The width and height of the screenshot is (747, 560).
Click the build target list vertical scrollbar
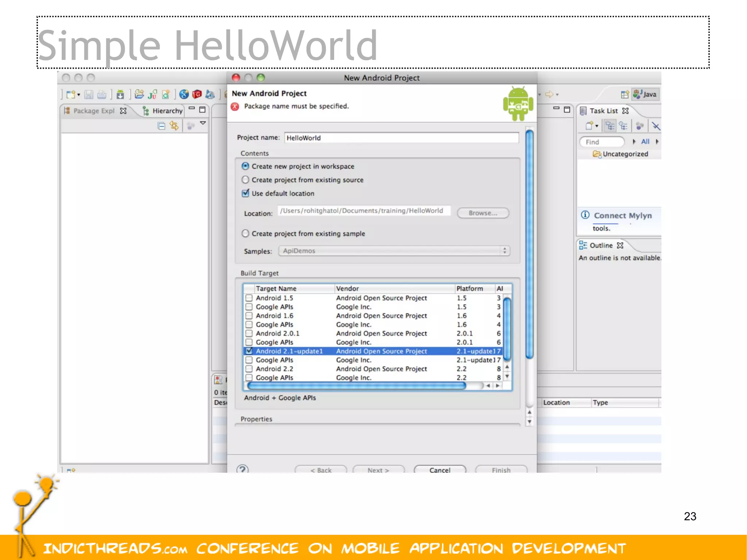(507, 329)
